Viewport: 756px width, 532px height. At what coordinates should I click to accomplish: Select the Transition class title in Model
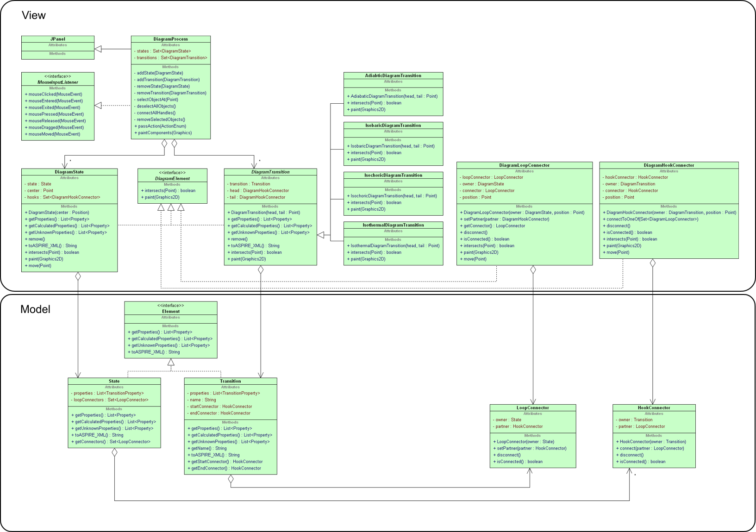click(231, 381)
